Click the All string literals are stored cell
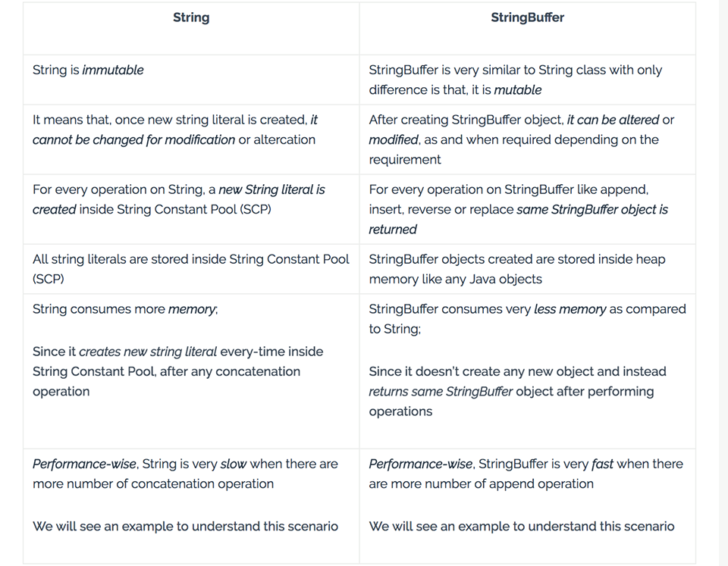The height and width of the screenshot is (566, 728). click(191, 269)
